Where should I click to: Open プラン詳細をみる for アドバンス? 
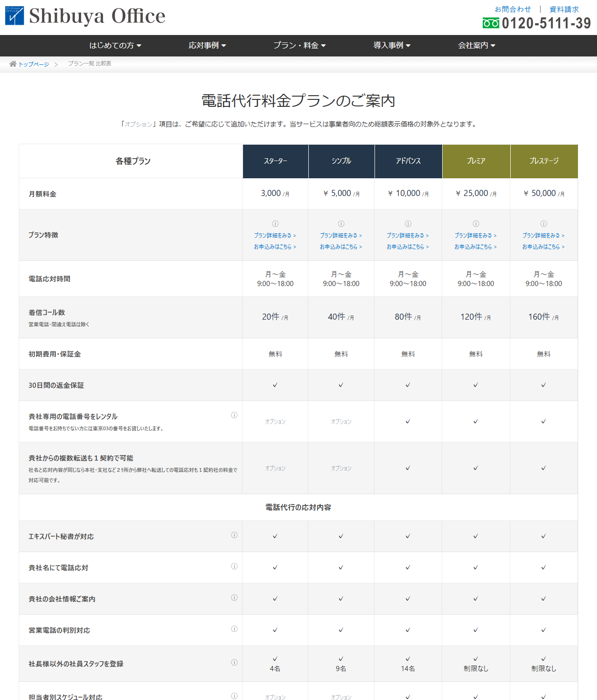[408, 236]
